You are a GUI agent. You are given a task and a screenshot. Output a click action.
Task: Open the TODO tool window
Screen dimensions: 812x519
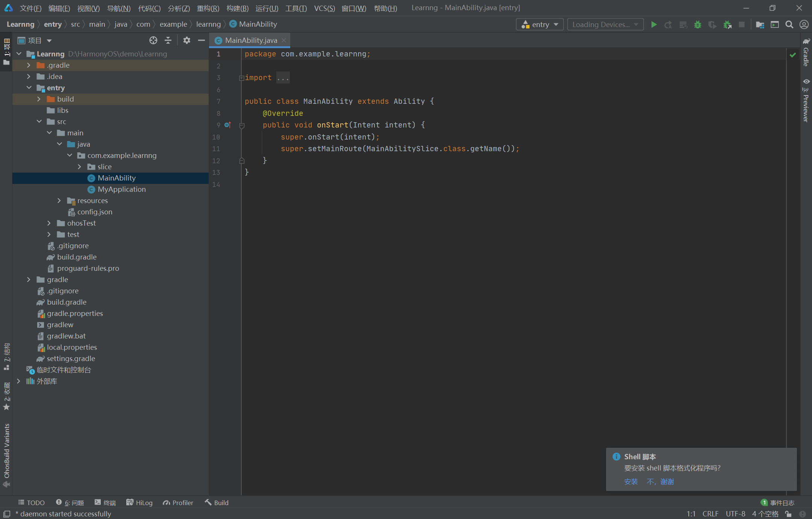(x=31, y=502)
